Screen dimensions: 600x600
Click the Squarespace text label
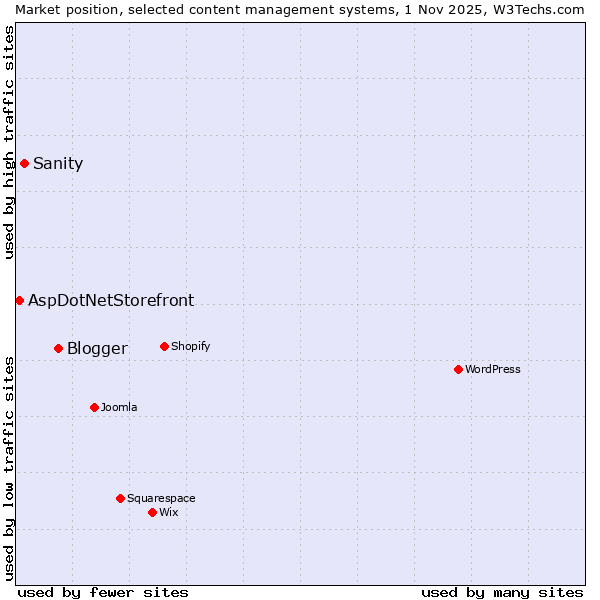click(161, 499)
